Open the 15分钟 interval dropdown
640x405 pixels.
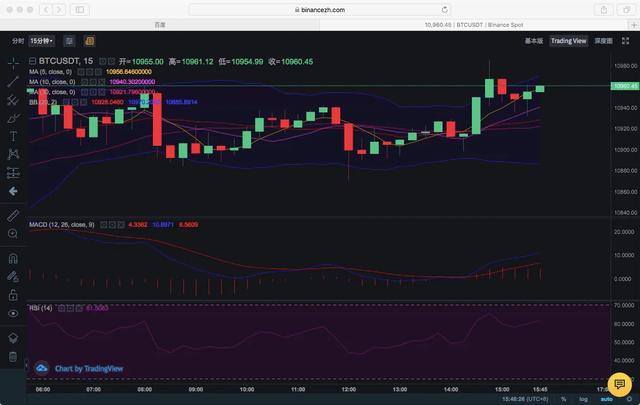(42, 41)
